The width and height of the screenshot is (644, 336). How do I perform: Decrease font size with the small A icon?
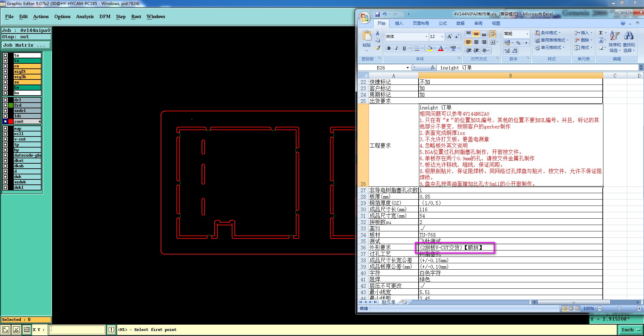[x=457, y=37]
